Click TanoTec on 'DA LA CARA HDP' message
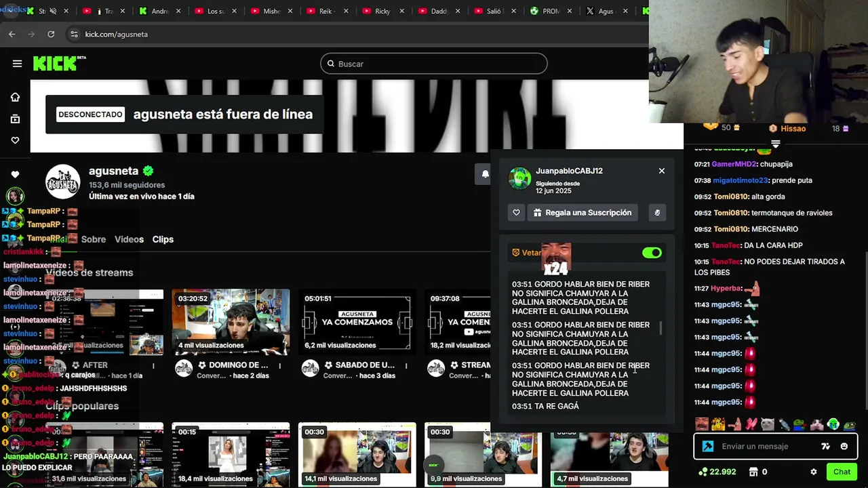Screen dimensions: 868x488 point(726,245)
